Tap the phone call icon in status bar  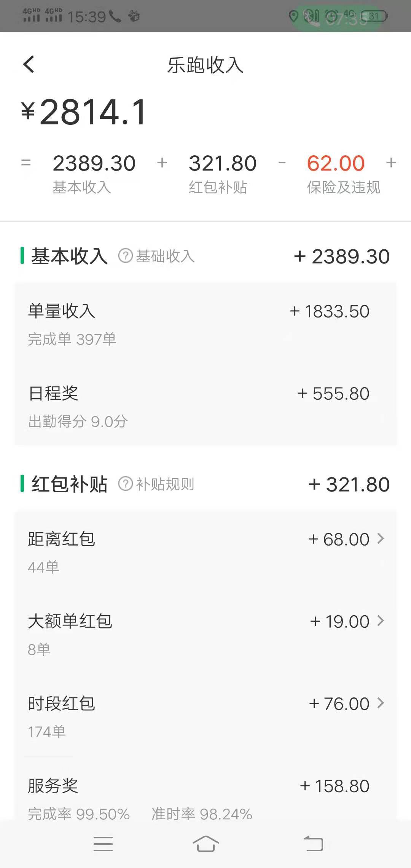tap(115, 16)
